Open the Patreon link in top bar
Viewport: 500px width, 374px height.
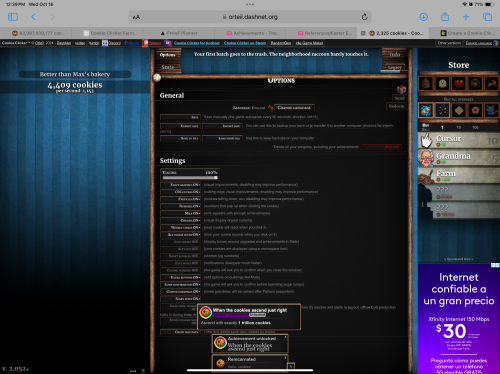coord(152,43)
